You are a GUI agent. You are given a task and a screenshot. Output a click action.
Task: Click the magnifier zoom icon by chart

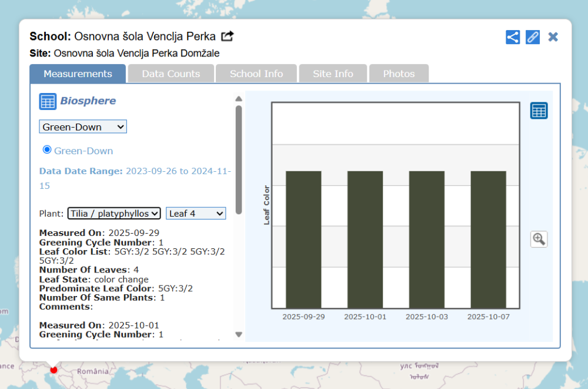539,239
